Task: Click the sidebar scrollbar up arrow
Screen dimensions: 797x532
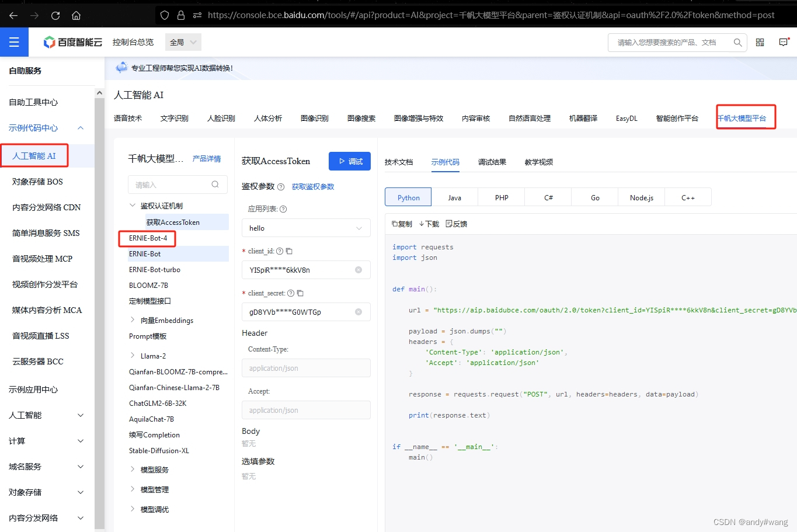Action: [x=99, y=93]
